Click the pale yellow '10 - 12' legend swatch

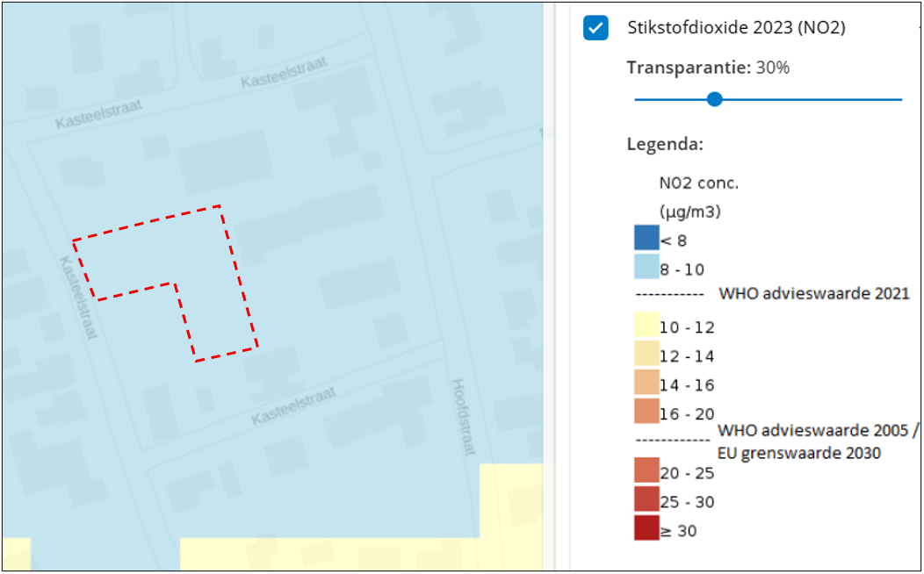pyautogui.click(x=646, y=325)
